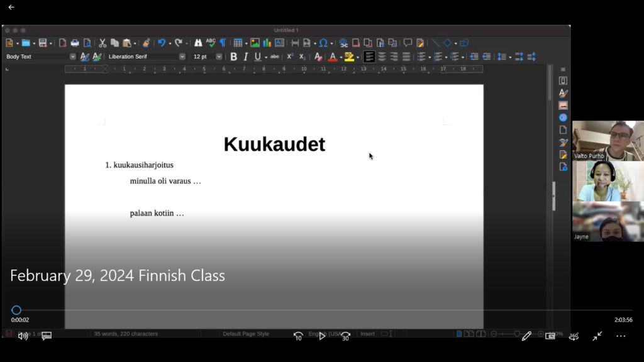
Task: Toggle underline formatting
Action: pyautogui.click(x=258, y=57)
